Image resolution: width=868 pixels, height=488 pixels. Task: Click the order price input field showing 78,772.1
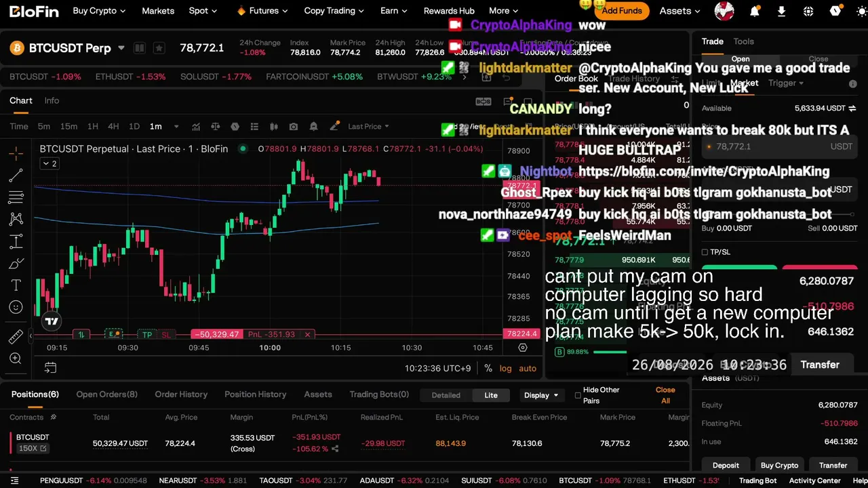click(779, 146)
